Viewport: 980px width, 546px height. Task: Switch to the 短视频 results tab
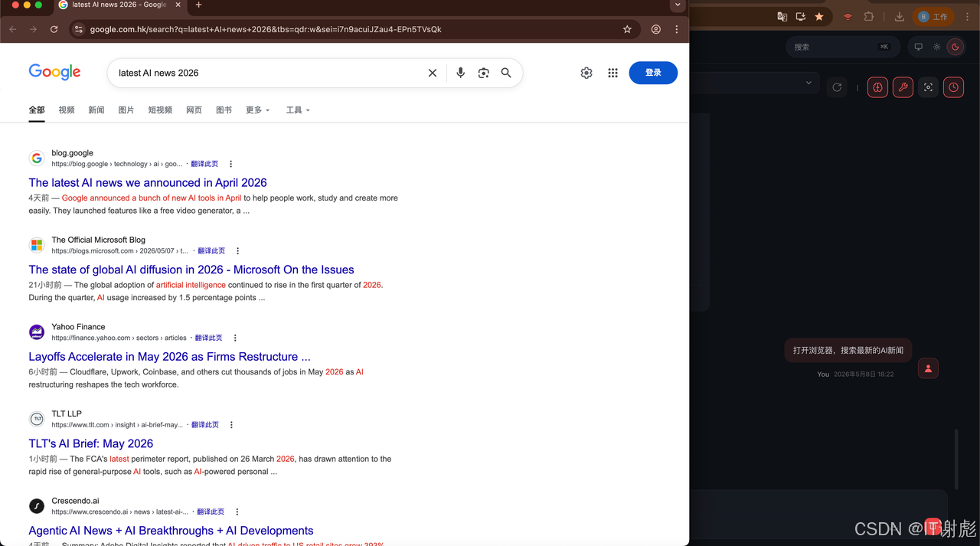point(160,110)
